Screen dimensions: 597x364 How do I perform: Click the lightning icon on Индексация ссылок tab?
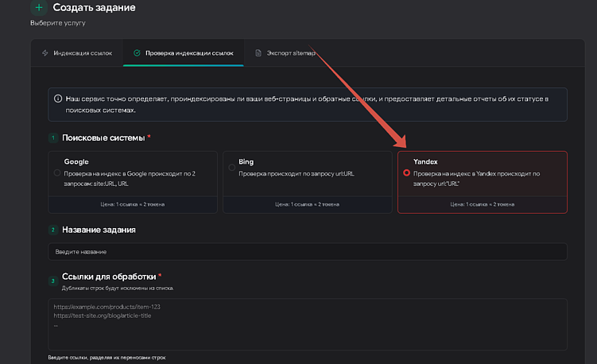pyautogui.click(x=45, y=53)
